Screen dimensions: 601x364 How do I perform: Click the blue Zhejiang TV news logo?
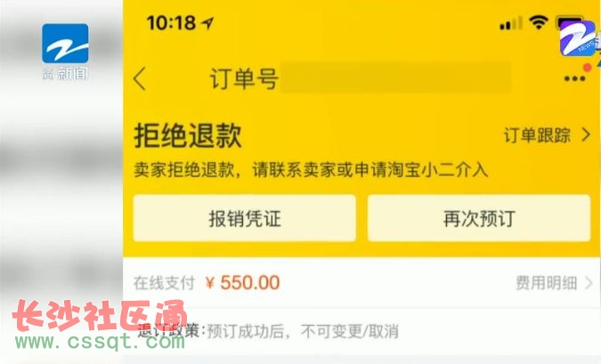click(65, 44)
